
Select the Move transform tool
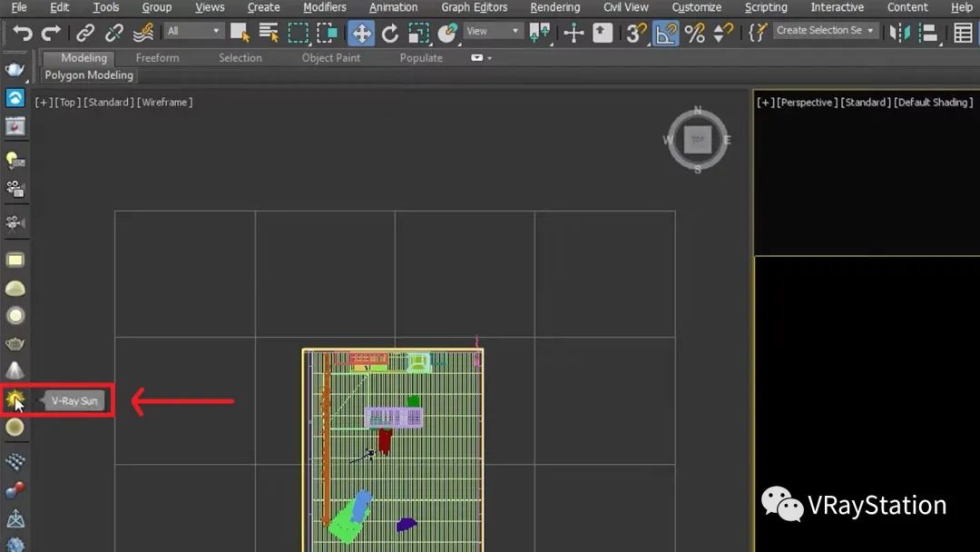coord(361,34)
